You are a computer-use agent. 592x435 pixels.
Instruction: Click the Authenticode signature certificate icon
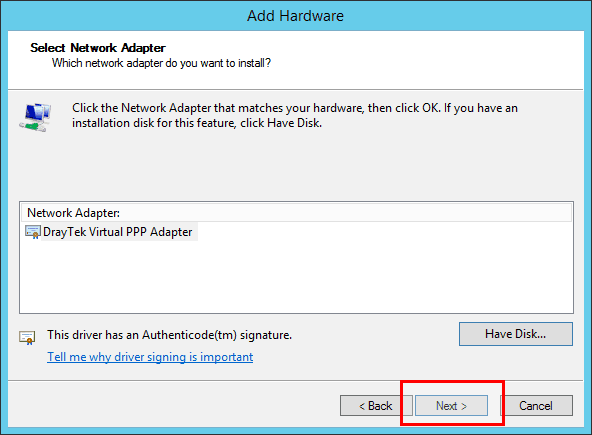[x=27, y=338]
